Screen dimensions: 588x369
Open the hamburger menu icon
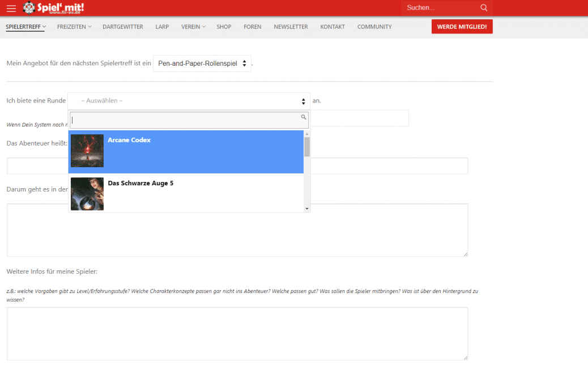point(11,8)
